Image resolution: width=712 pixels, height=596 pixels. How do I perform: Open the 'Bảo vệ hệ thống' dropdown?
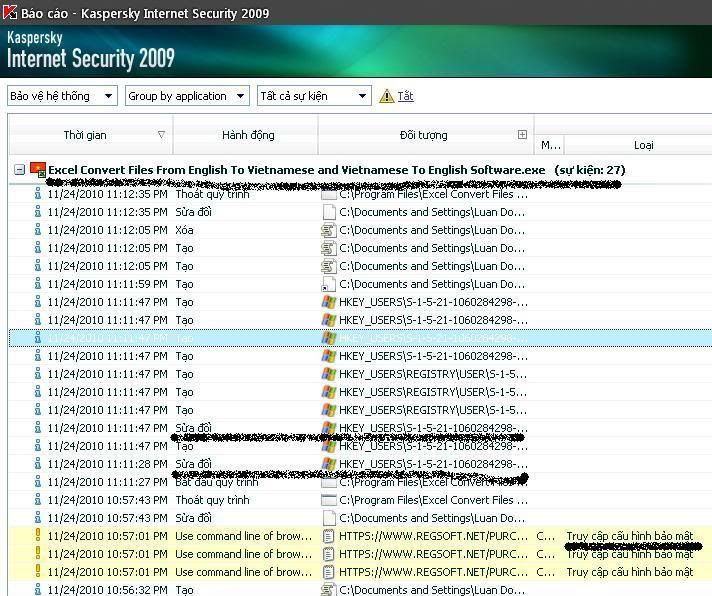tap(62, 96)
